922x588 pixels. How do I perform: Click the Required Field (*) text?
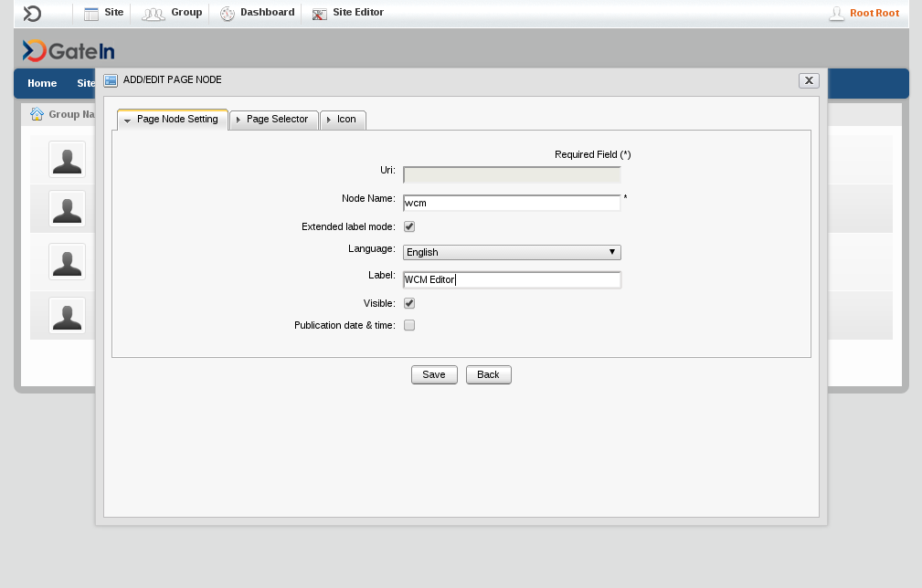point(593,154)
